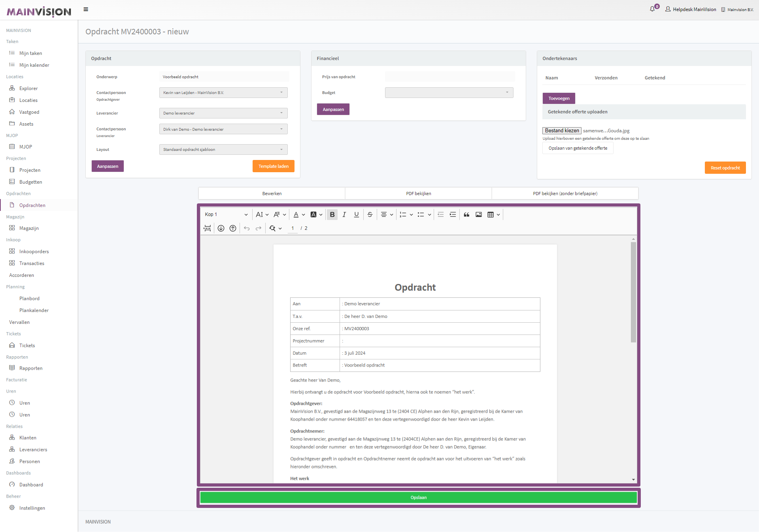Open Inkooporders in sidebar menu

click(34, 252)
